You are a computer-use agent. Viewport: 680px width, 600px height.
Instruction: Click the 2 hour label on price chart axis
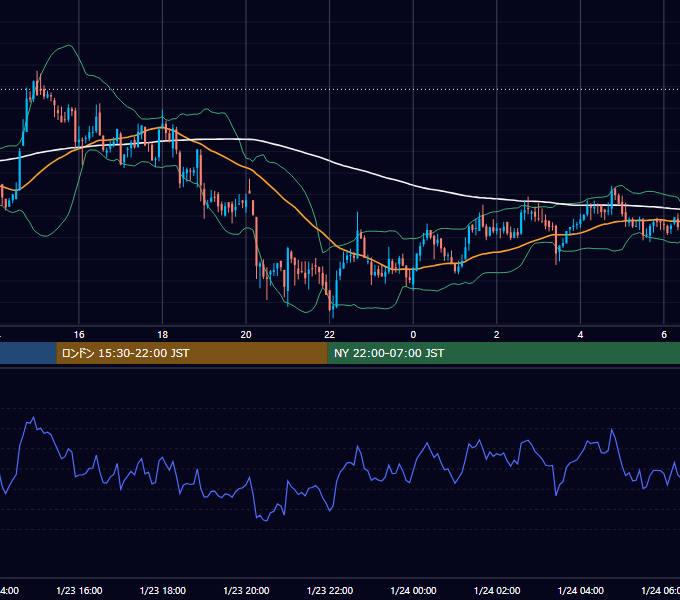pos(497,335)
